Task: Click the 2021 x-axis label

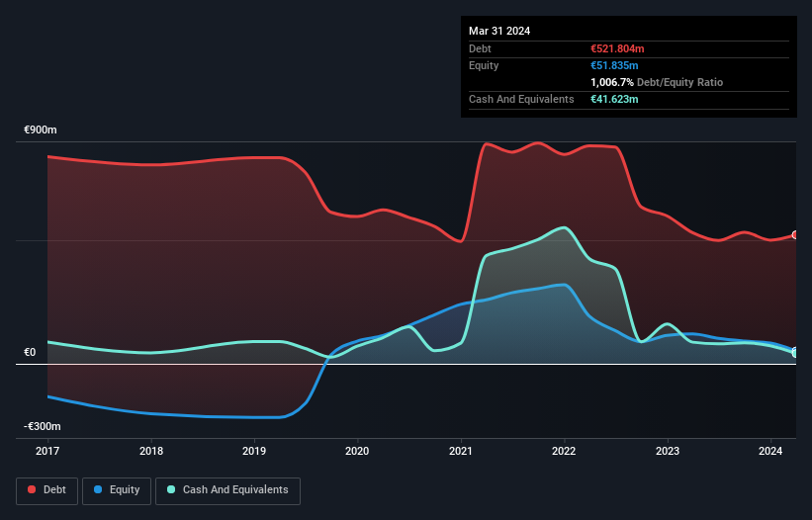Action: [x=461, y=451]
